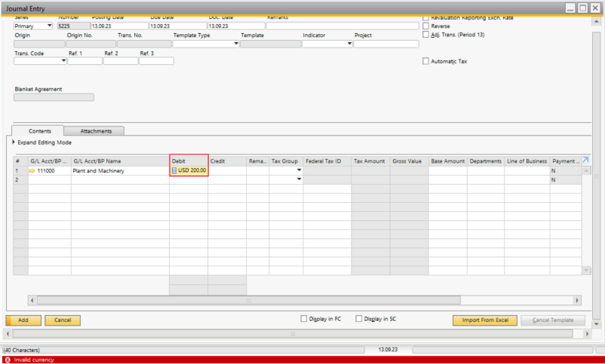Image resolution: width=605 pixels, height=364 pixels.
Task: Click the Ref. 2 input field
Action: point(121,61)
